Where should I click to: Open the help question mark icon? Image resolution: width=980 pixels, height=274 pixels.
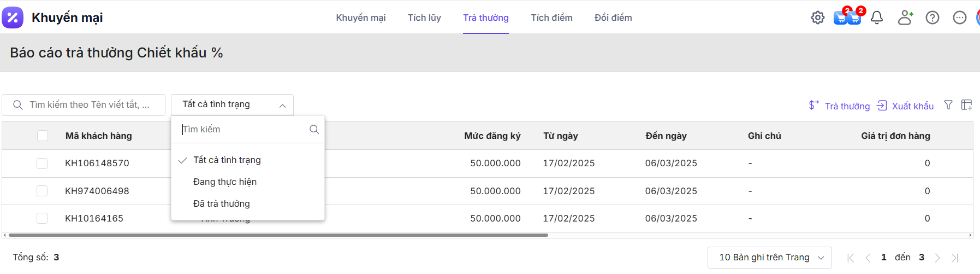[933, 18]
